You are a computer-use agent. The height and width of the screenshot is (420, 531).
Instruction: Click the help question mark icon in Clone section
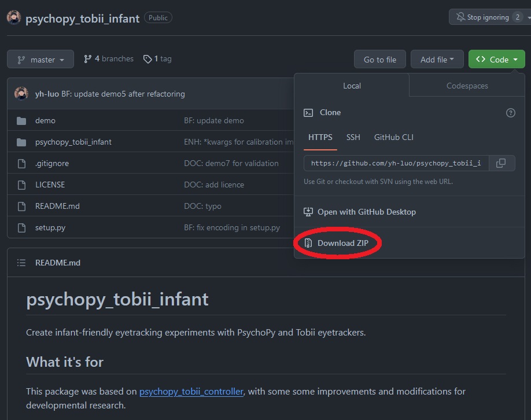pyautogui.click(x=510, y=113)
